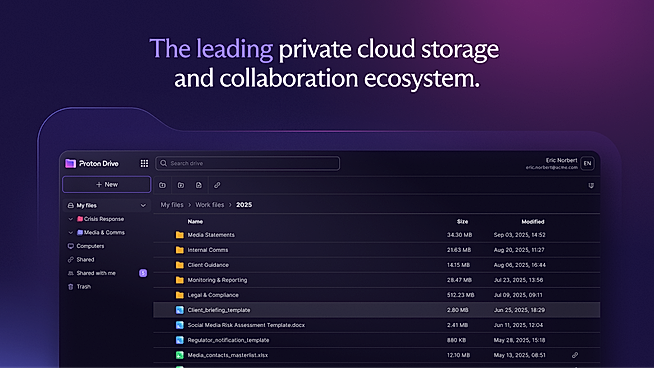Sort by Name column header
Screen dimensions: 654x368
click(195, 222)
